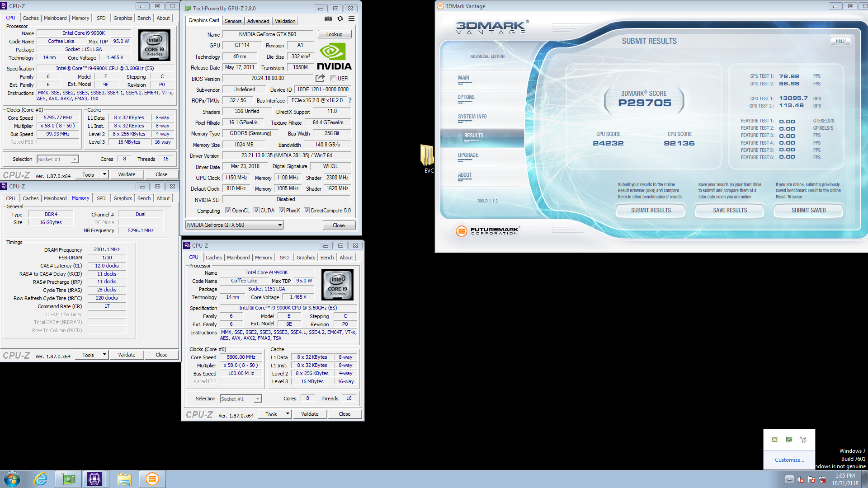Click the SAVE RESULTS button

pyautogui.click(x=730, y=210)
